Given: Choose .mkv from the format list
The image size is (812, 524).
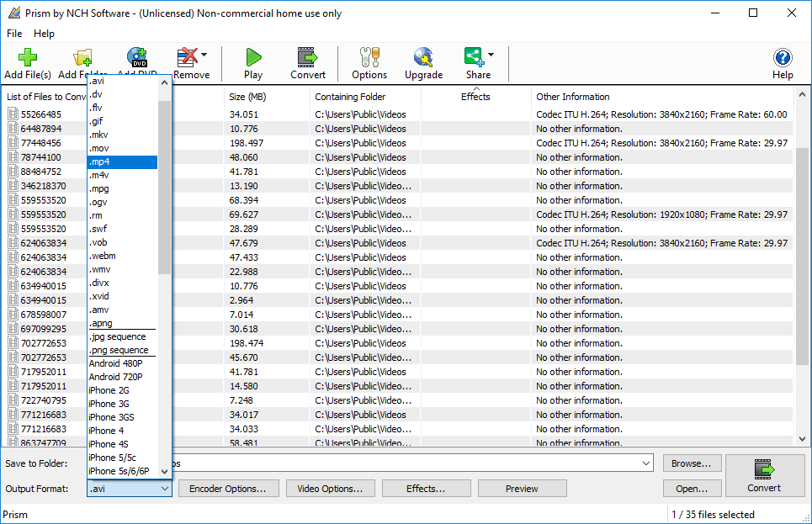Looking at the screenshot, I should click(x=122, y=135).
